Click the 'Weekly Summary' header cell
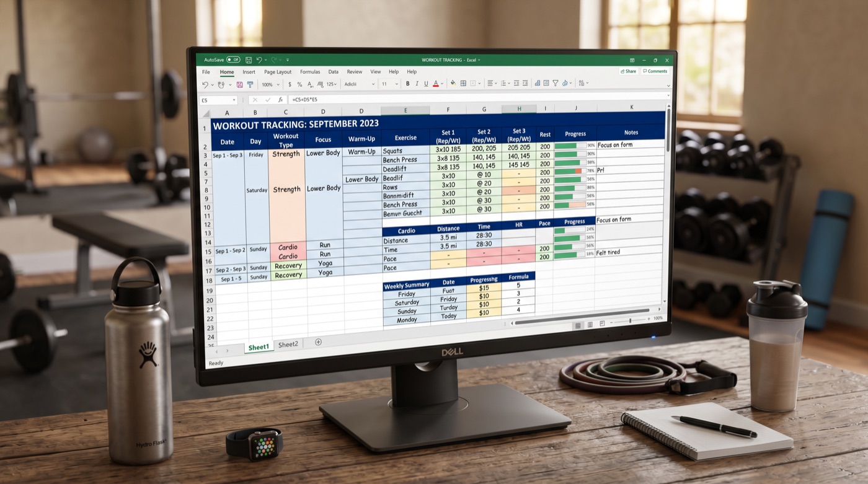868x484 pixels. [406, 285]
